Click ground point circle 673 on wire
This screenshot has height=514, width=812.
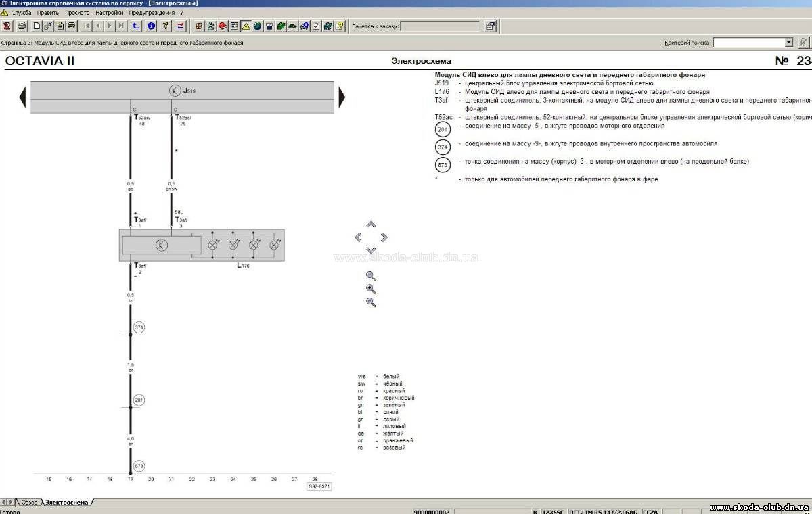pyautogui.click(x=139, y=467)
